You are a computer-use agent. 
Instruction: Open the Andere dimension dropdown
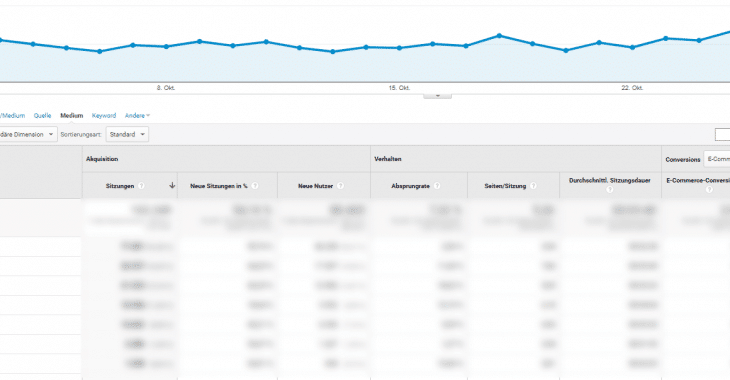137,115
